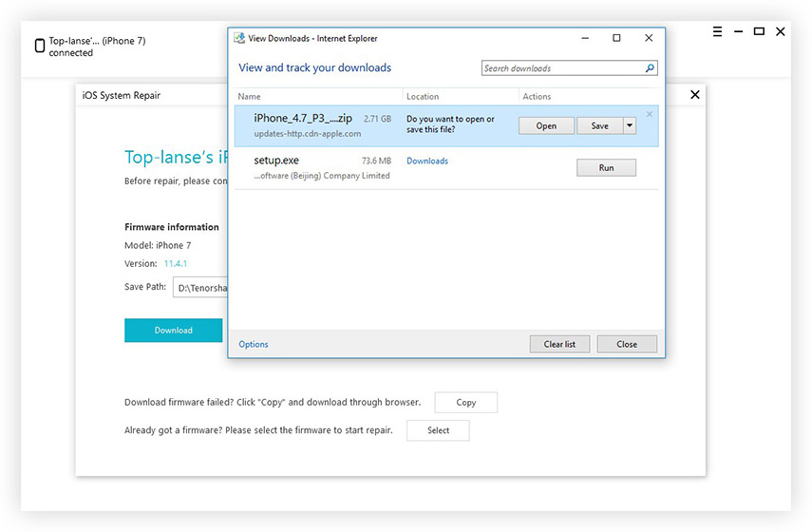Click the teal Download firmware button
This screenshot has width=812, height=532.
click(174, 330)
